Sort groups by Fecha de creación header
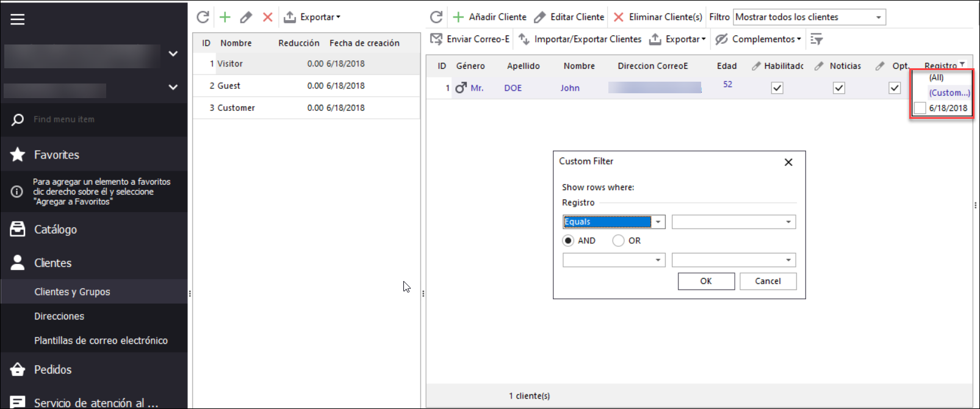This screenshot has width=980, height=409. pos(364,43)
